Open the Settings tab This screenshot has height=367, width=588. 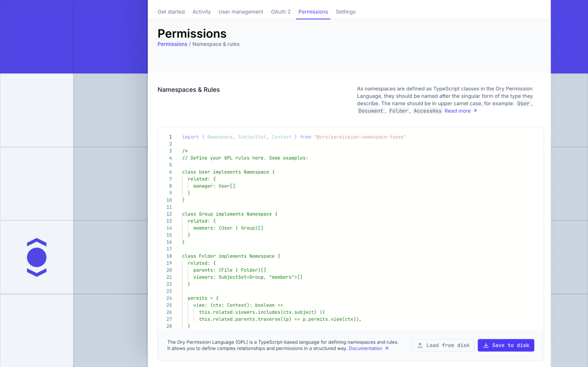coord(346,12)
